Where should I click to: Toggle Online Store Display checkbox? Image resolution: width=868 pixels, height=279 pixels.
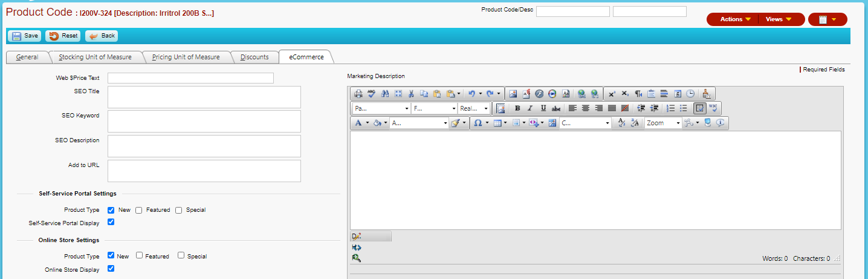click(x=111, y=268)
